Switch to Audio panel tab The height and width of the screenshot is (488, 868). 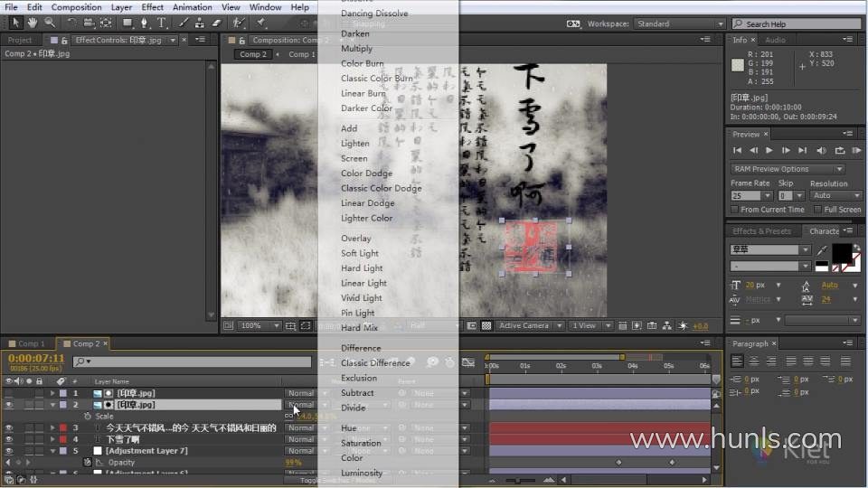coord(775,40)
